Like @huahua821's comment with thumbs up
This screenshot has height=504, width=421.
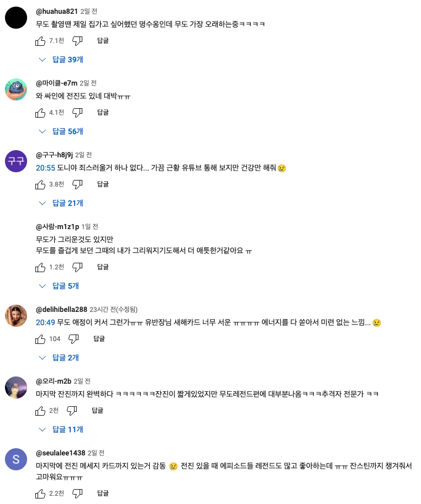pos(40,40)
